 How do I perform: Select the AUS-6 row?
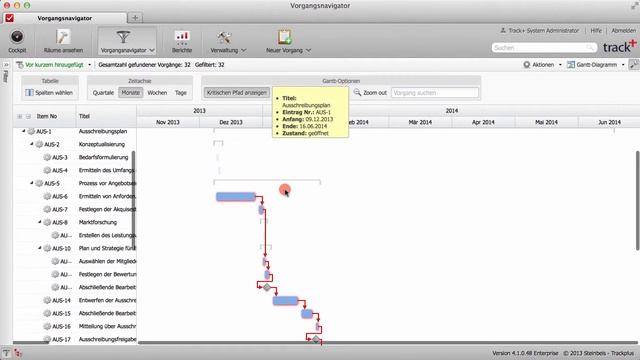click(x=75, y=196)
